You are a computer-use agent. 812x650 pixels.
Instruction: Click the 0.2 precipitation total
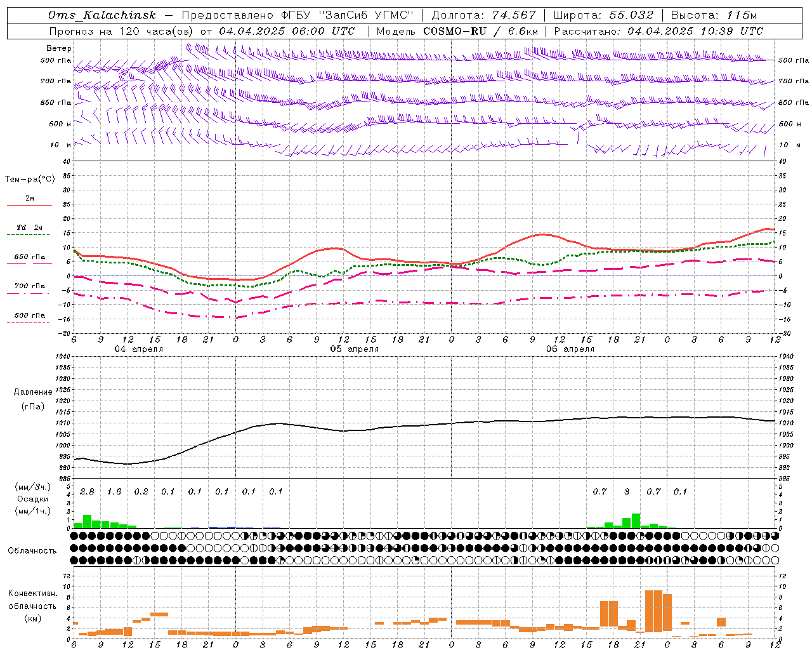pyautogui.click(x=141, y=492)
